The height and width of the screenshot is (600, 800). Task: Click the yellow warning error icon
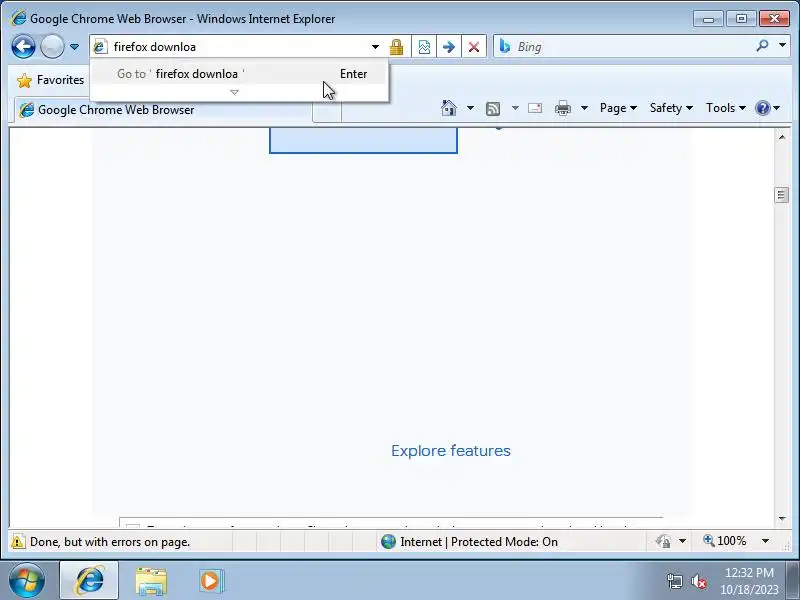(x=18, y=542)
